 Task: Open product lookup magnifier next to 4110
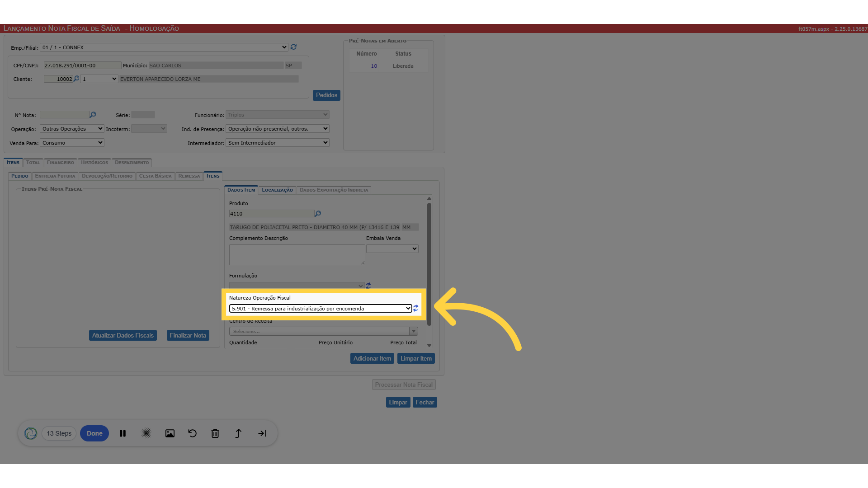318,214
